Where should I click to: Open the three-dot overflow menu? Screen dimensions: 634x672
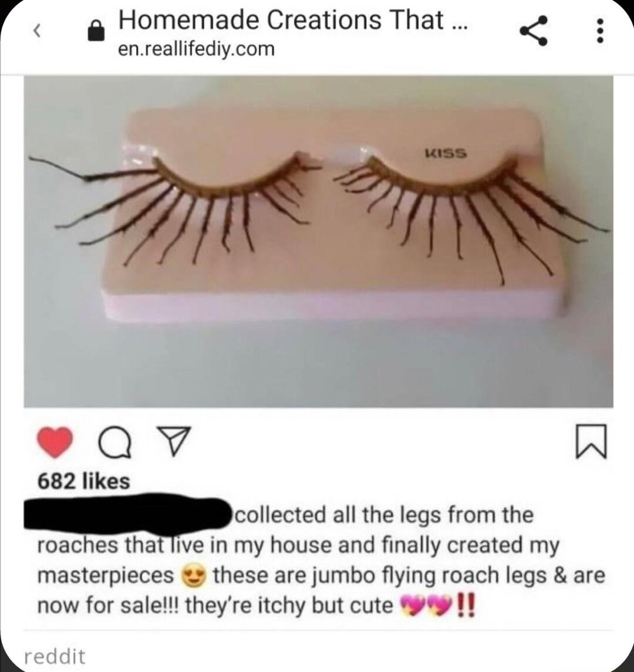tap(600, 31)
